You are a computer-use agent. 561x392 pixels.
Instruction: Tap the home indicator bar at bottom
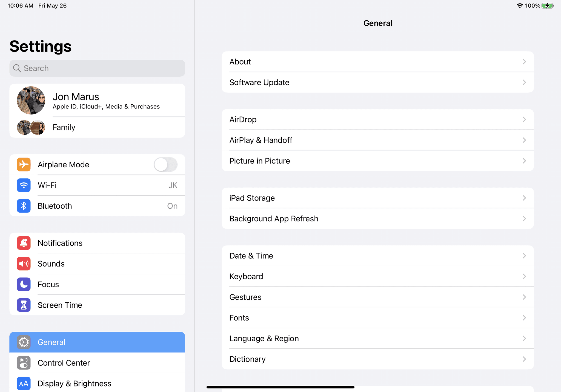[x=280, y=387]
